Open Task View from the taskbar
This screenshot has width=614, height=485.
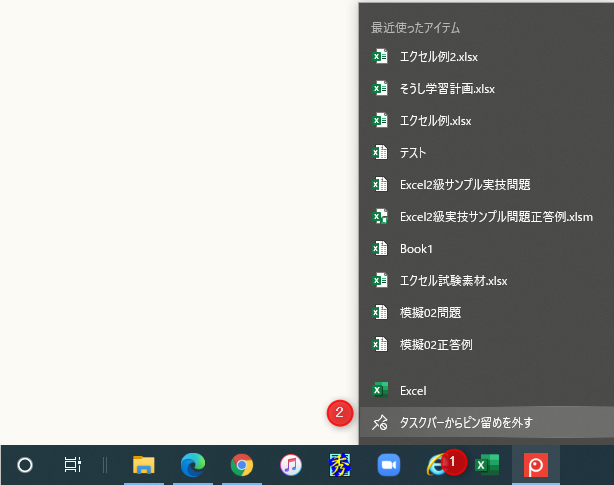tap(73, 465)
